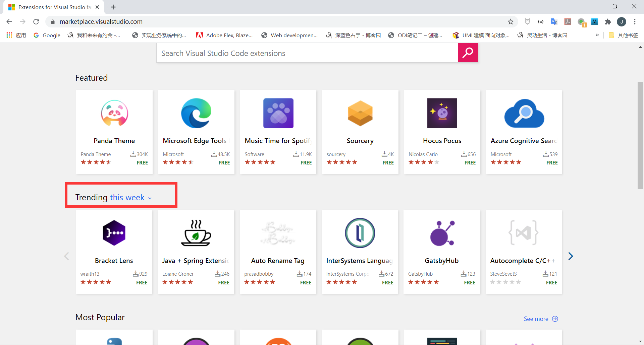Open the Hocus Pocus title link
Viewport: 644px width, 345px height.
pyautogui.click(x=442, y=141)
